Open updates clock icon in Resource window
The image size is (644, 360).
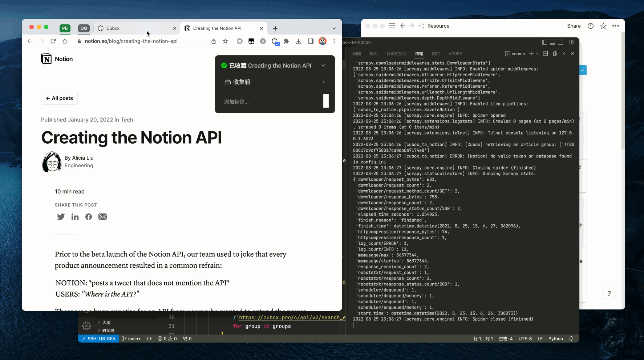point(591,26)
